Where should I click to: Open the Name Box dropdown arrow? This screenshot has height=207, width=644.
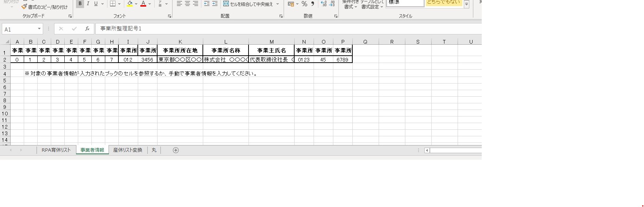[x=39, y=29]
